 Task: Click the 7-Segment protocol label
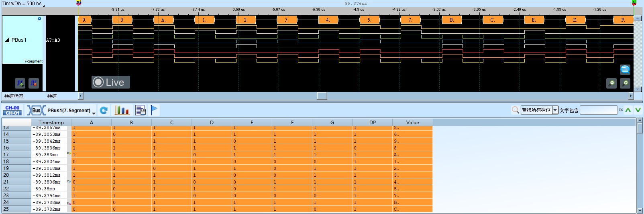(x=33, y=61)
